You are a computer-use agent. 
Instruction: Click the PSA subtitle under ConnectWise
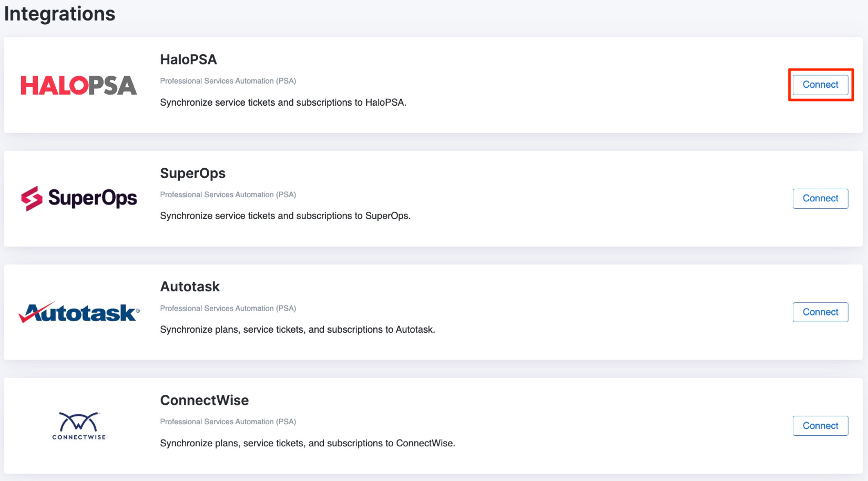click(x=228, y=422)
